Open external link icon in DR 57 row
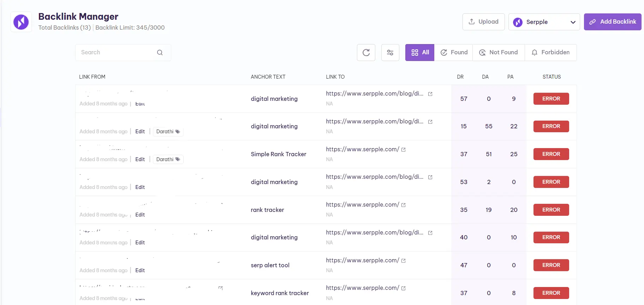644x305 pixels. [430, 94]
